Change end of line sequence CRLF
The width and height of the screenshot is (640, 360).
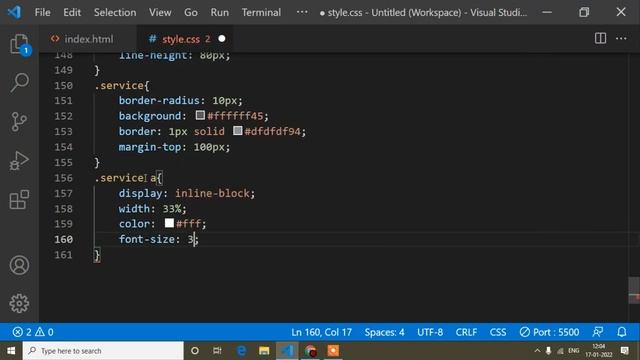(466, 332)
